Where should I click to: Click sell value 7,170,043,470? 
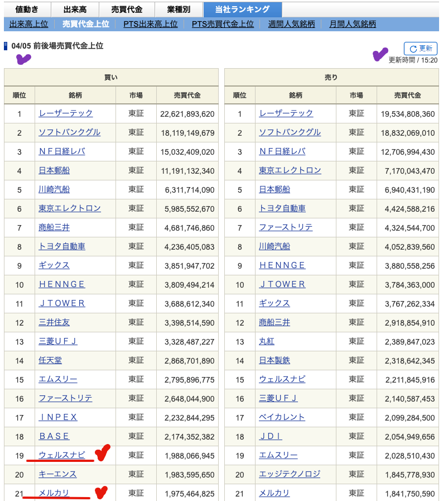[x=410, y=171]
